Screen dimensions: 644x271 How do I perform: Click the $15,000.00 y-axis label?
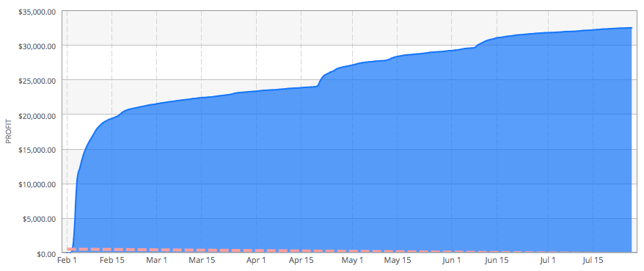37,150
